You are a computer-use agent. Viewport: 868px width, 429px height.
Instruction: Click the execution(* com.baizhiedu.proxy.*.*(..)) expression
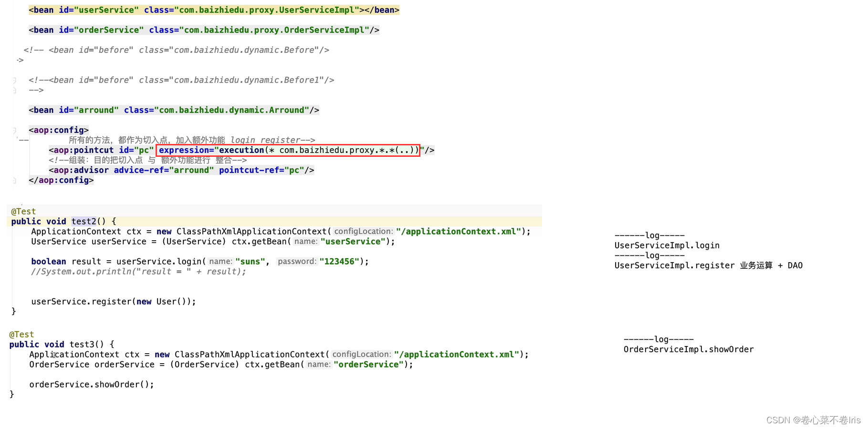[x=318, y=150]
